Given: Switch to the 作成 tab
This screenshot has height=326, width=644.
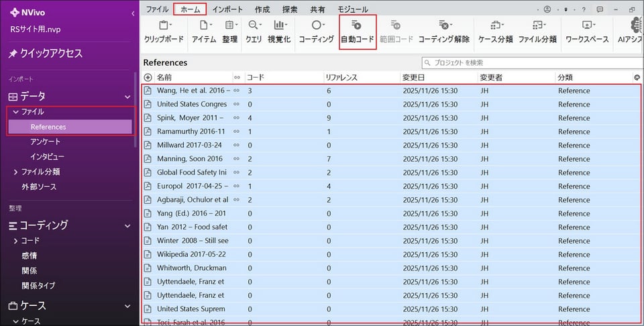Looking at the screenshot, I should [262, 9].
